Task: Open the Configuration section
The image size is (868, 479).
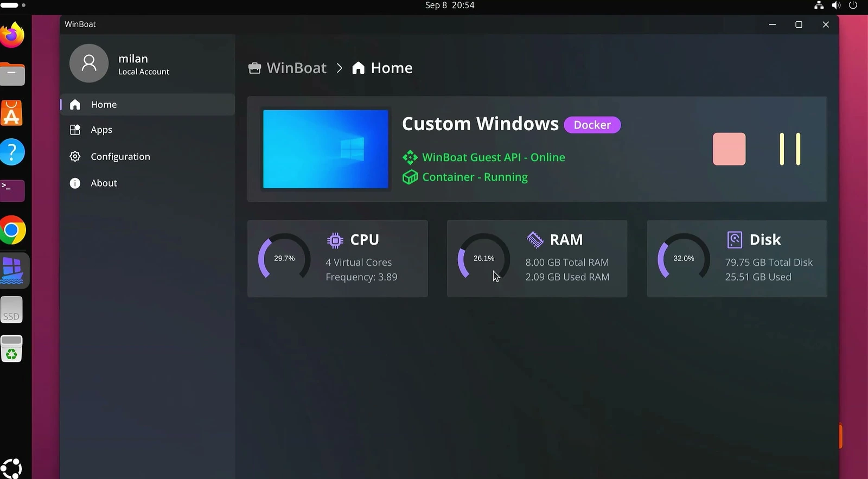Action: click(x=148, y=156)
